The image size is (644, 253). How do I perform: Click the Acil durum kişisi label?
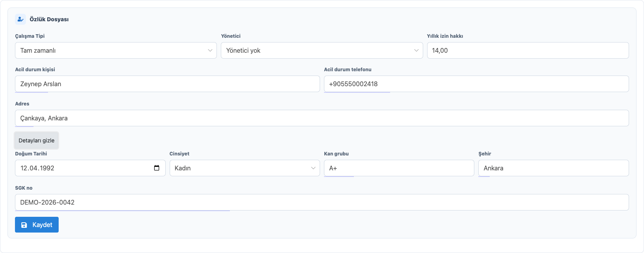(x=35, y=69)
